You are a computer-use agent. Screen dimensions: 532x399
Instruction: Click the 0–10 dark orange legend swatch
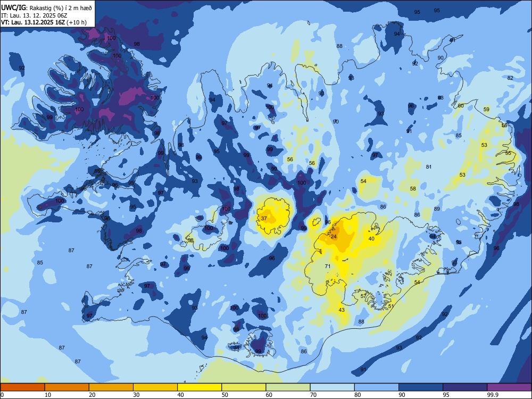[22, 387]
